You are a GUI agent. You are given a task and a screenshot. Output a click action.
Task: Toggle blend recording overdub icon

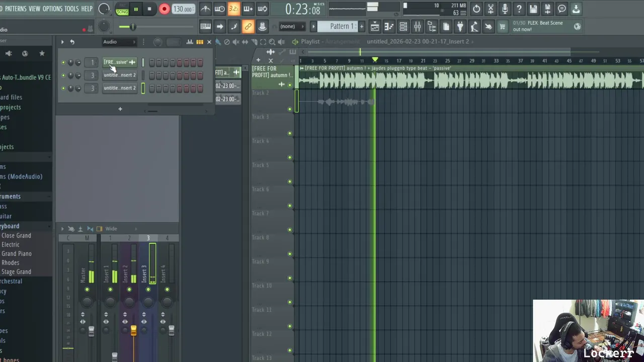pos(248,9)
